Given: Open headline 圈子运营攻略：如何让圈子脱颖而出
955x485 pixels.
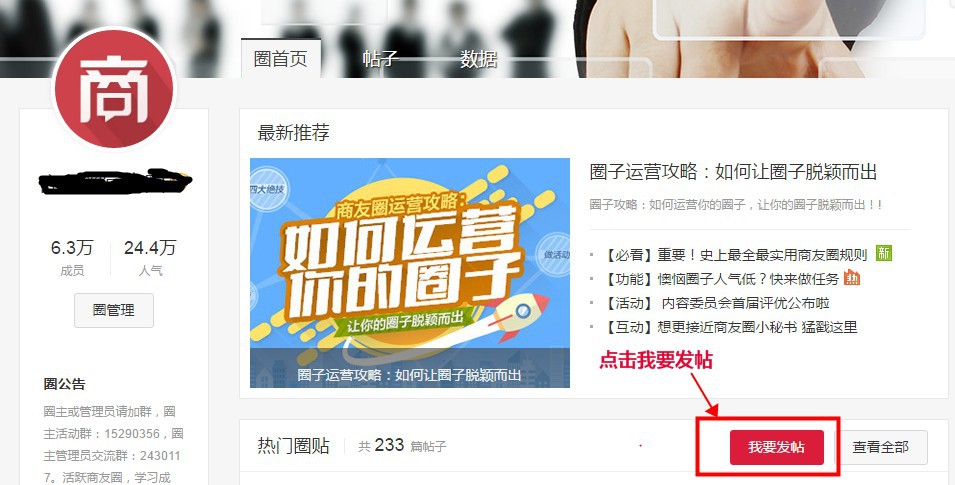Looking at the screenshot, I should click(733, 172).
